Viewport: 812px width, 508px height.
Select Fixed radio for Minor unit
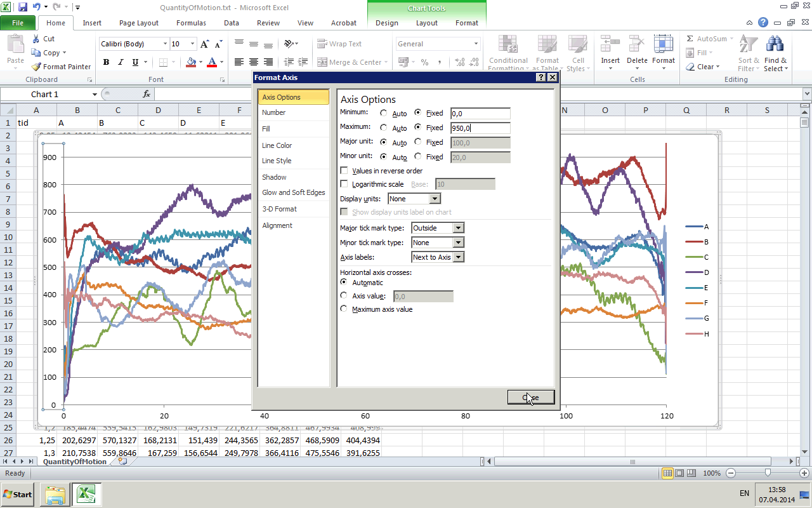tap(417, 157)
